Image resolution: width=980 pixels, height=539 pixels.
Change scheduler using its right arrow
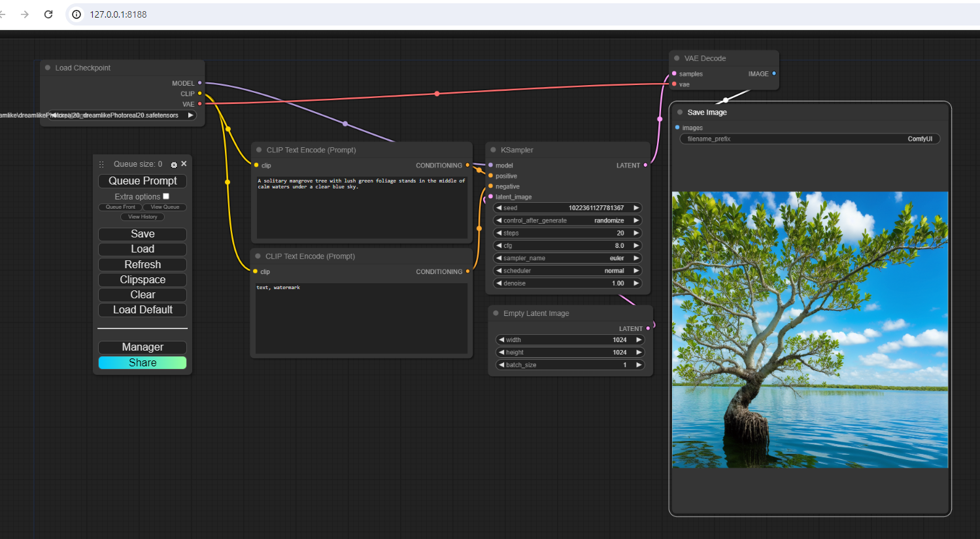(636, 271)
